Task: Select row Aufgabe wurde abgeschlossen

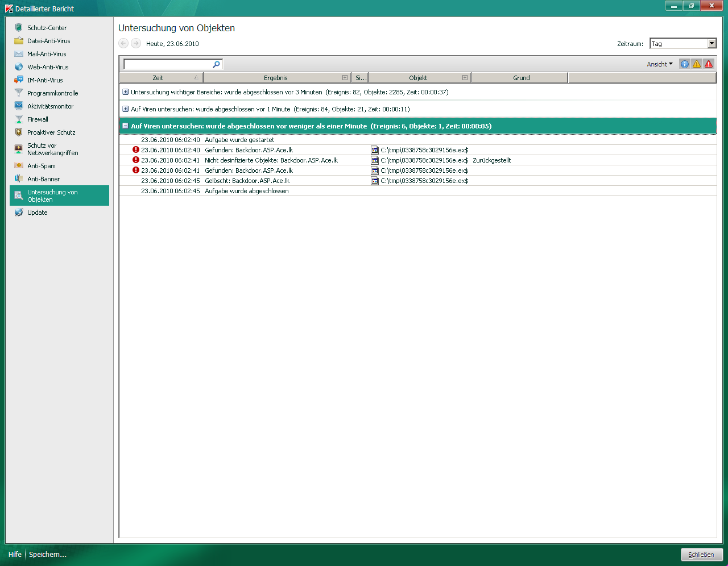Action: click(417, 191)
